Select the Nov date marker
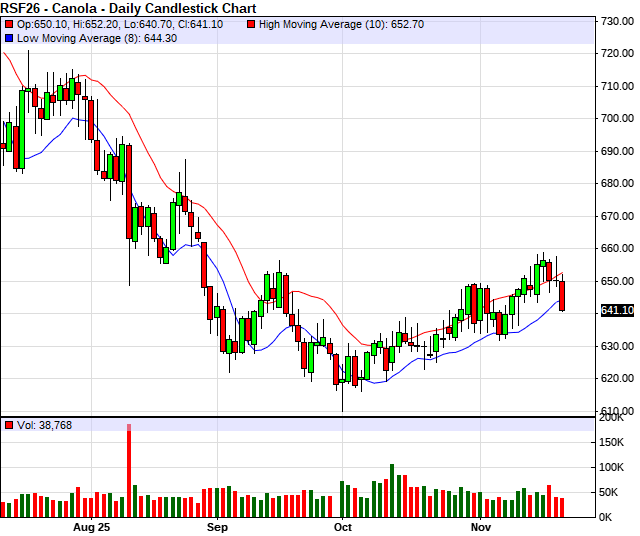 (x=481, y=525)
